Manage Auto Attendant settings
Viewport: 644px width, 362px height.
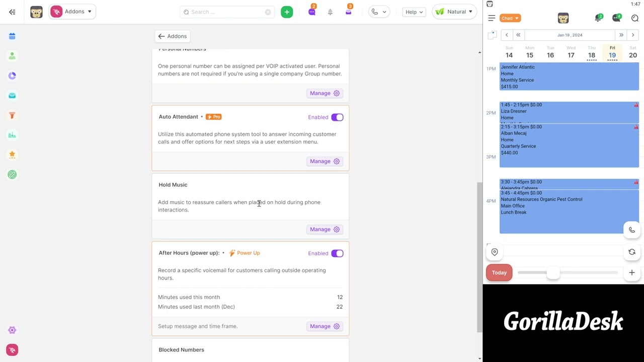pyautogui.click(x=325, y=161)
